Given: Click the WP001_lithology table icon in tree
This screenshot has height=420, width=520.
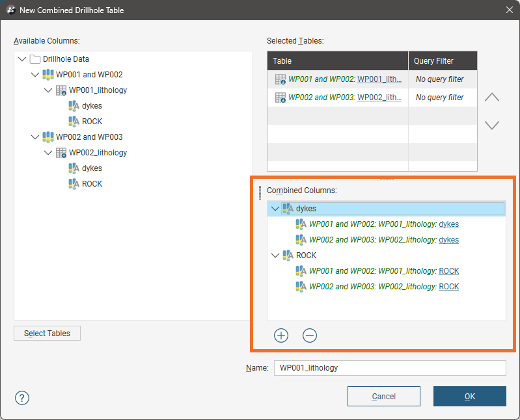Looking at the screenshot, I should coord(61,90).
